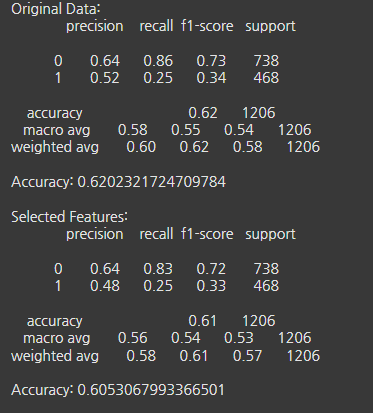The image size is (373, 413).
Task: Select the first 'f1-score' column header
Action: [207, 26]
